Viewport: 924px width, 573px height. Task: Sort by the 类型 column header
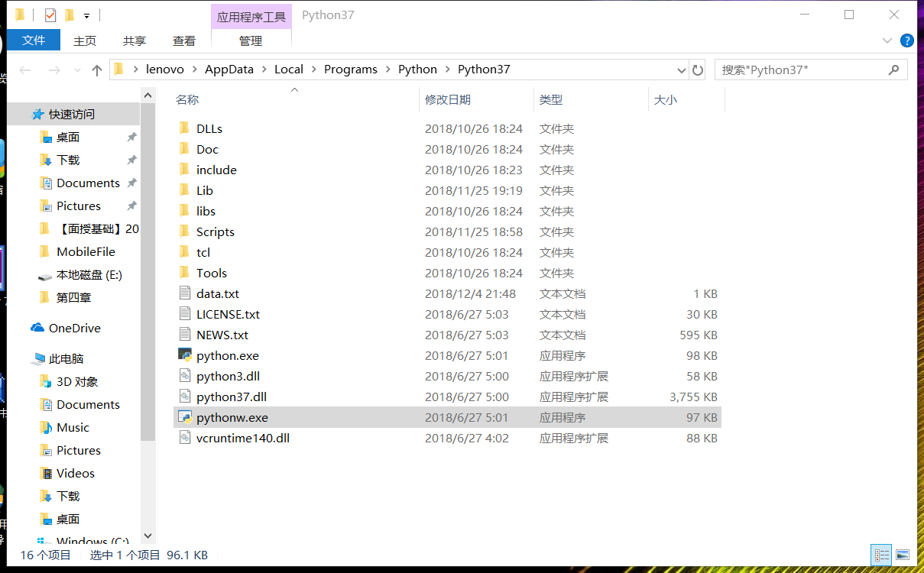click(551, 99)
